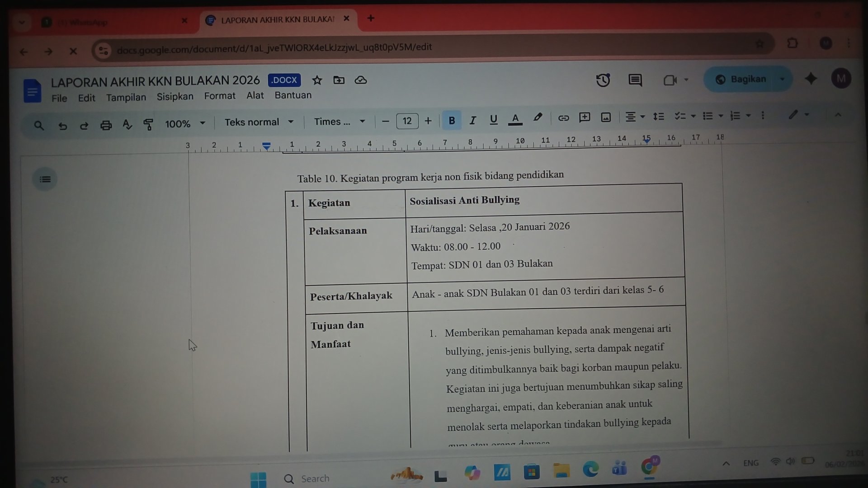The width and height of the screenshot is (868, 488).
Task: Apply underline to selected text
Action: click(x=493, y=120)
